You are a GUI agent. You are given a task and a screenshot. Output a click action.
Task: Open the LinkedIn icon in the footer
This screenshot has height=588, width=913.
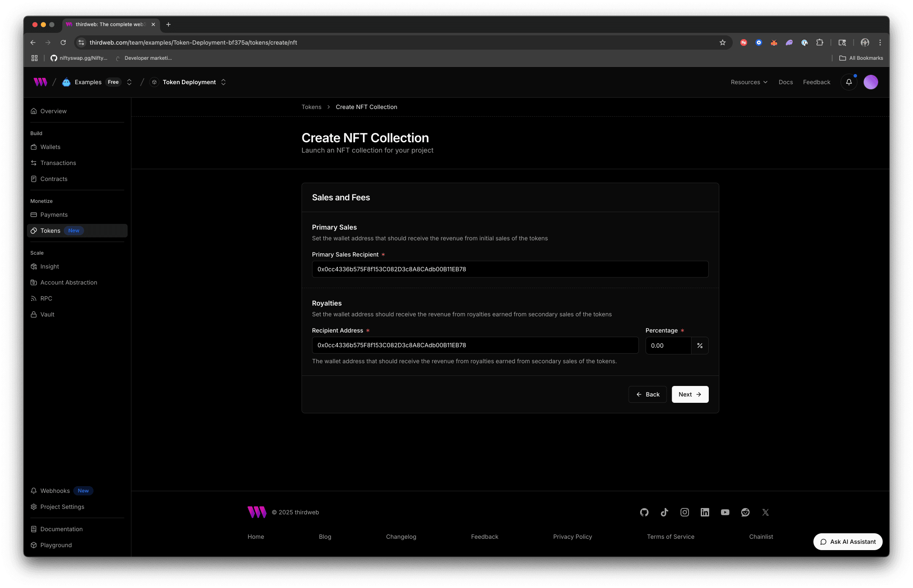705,512
